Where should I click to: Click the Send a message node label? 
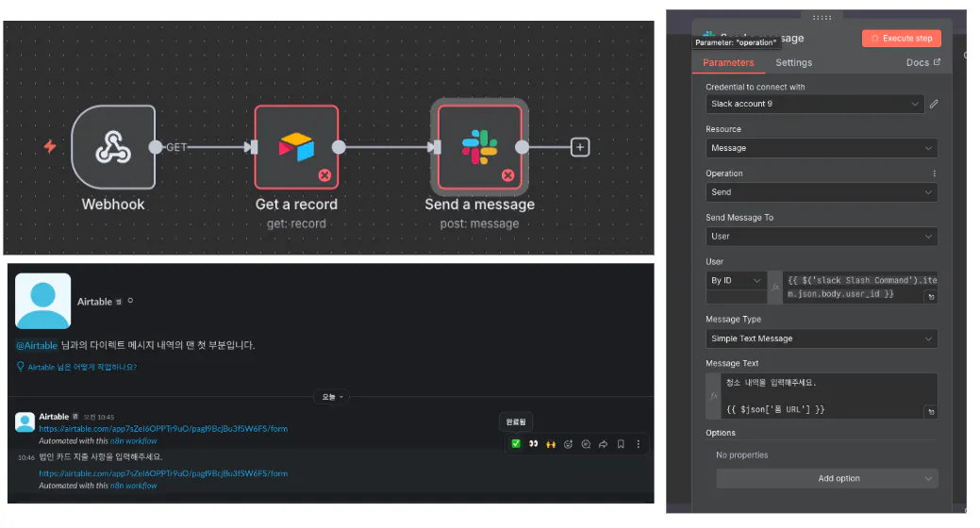pyautogui.click(x=479, y=205)
